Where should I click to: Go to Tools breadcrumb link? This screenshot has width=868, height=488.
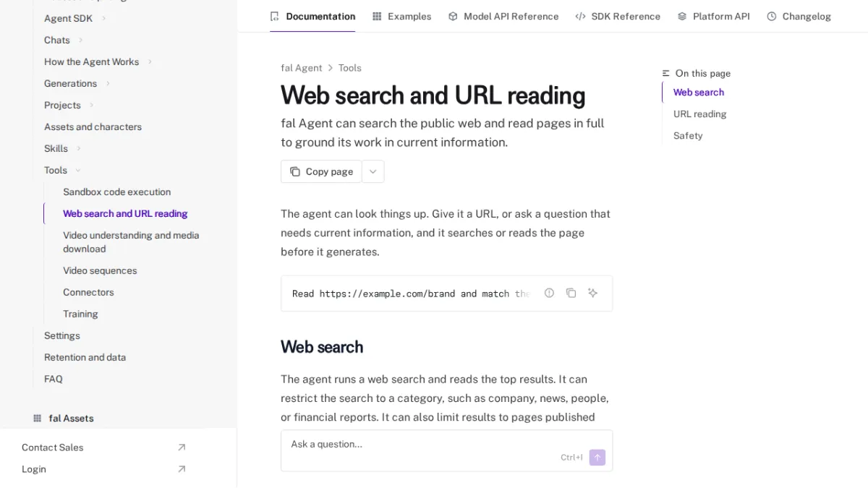coord(350,68)
